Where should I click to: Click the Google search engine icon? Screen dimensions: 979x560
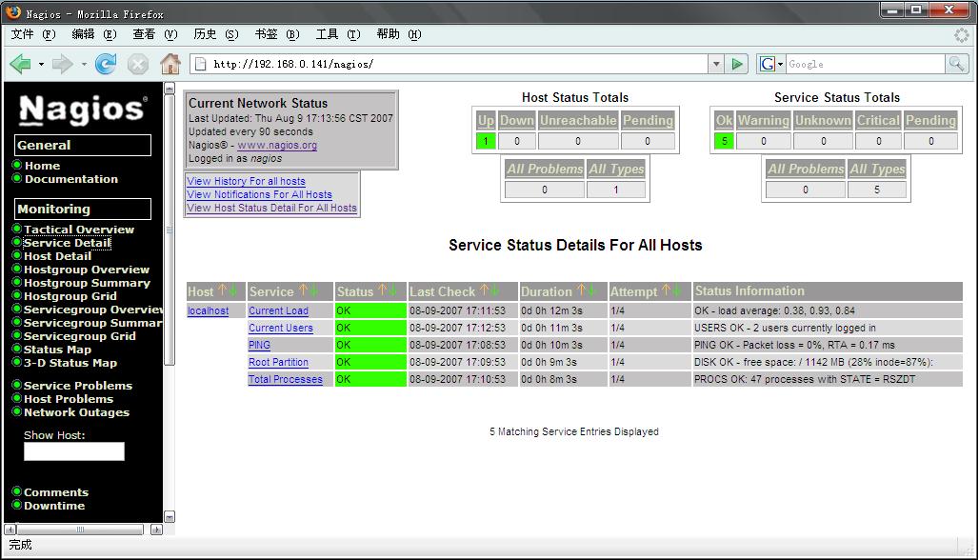pyautogui.click(x=767, y=64)
